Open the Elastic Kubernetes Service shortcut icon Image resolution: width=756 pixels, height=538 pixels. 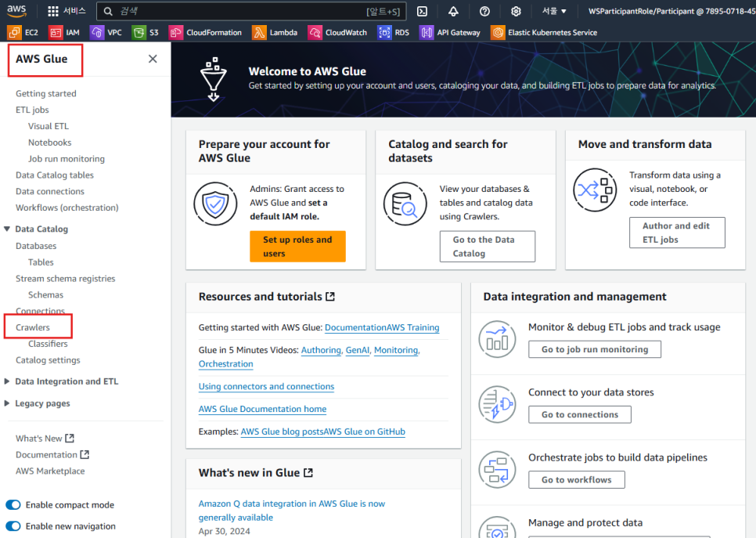point(498,32)
